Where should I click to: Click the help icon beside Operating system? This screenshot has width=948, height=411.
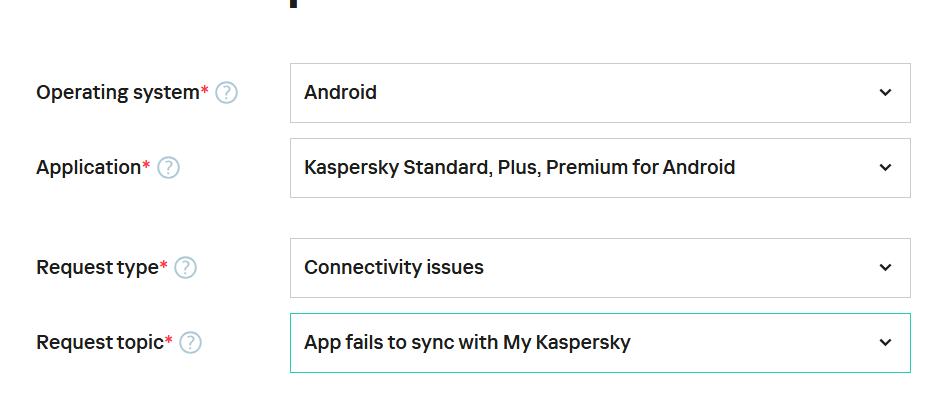(x=227, y=93)
